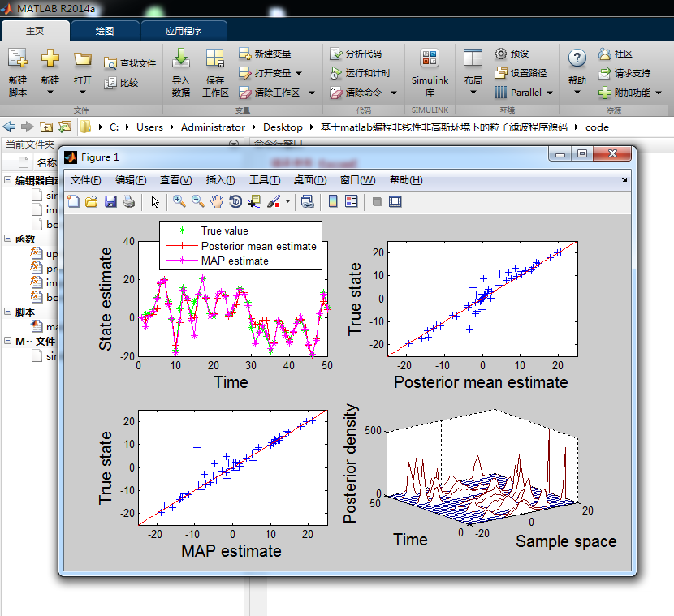Open the 查看(V) menu in Figure 1
The height and width of the screenshot is (616, 674).
pyautogui.click(x=175, y=180)
